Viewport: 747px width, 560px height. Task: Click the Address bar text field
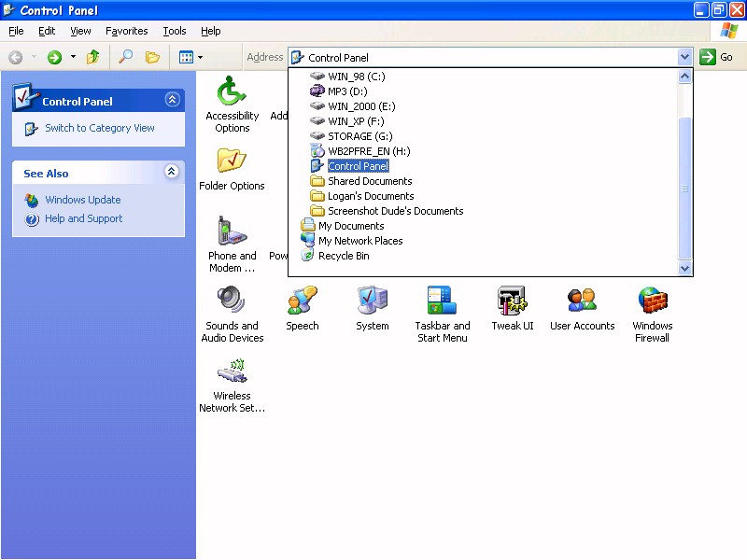point(483,58)
